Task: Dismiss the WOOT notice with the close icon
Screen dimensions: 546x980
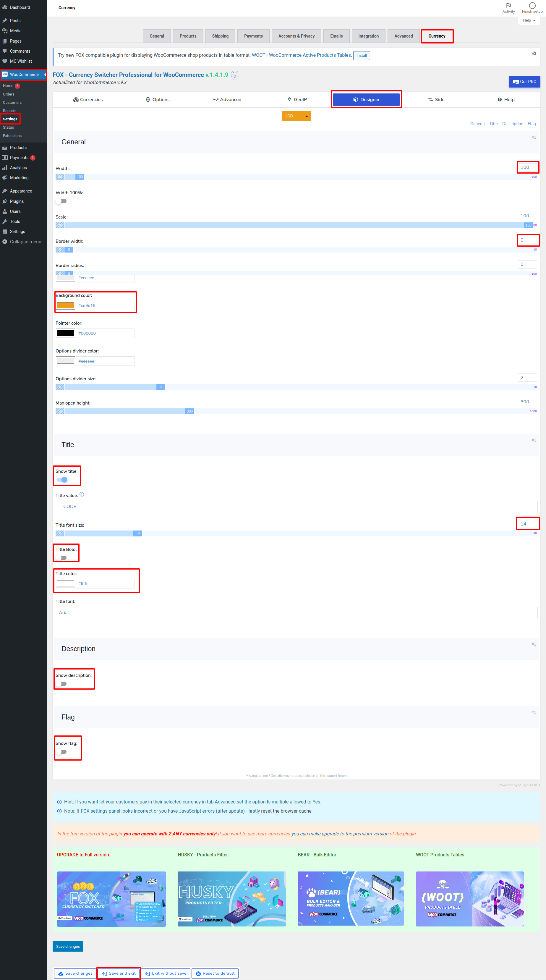Action: (x=534, y=54)
